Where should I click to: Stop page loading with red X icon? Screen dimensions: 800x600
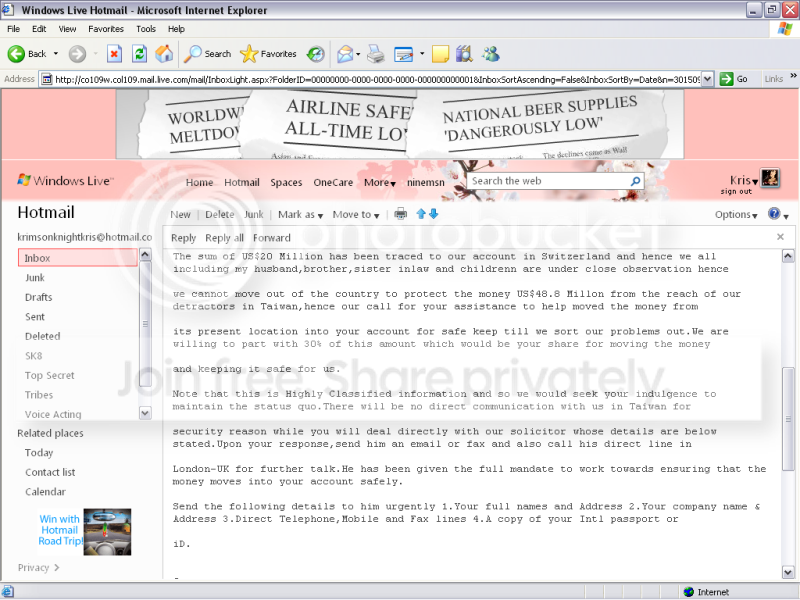coord(114,54)
